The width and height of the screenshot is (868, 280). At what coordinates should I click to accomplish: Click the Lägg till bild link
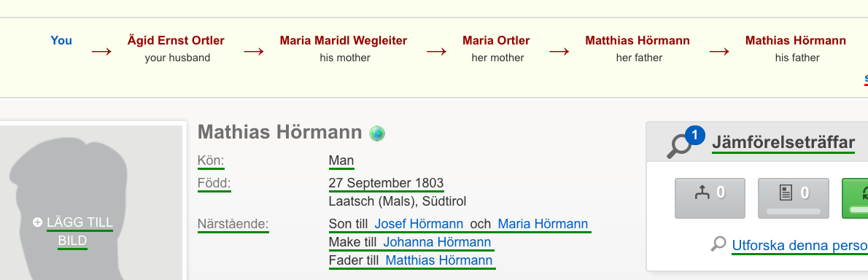coord(79,231)
